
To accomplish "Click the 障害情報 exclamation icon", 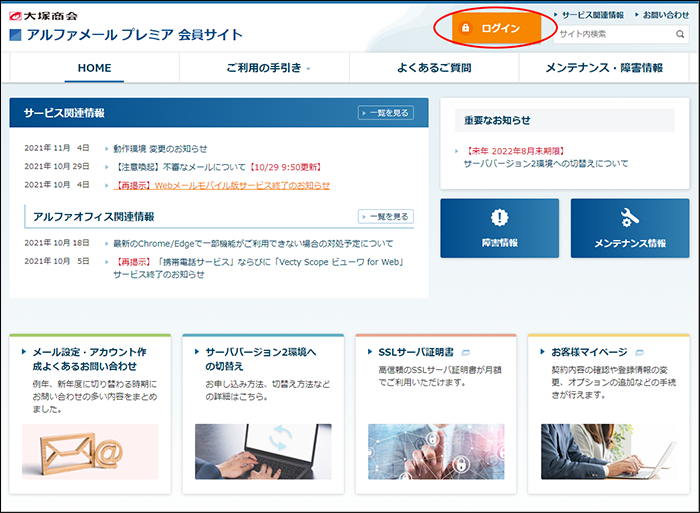I will 499,217.
